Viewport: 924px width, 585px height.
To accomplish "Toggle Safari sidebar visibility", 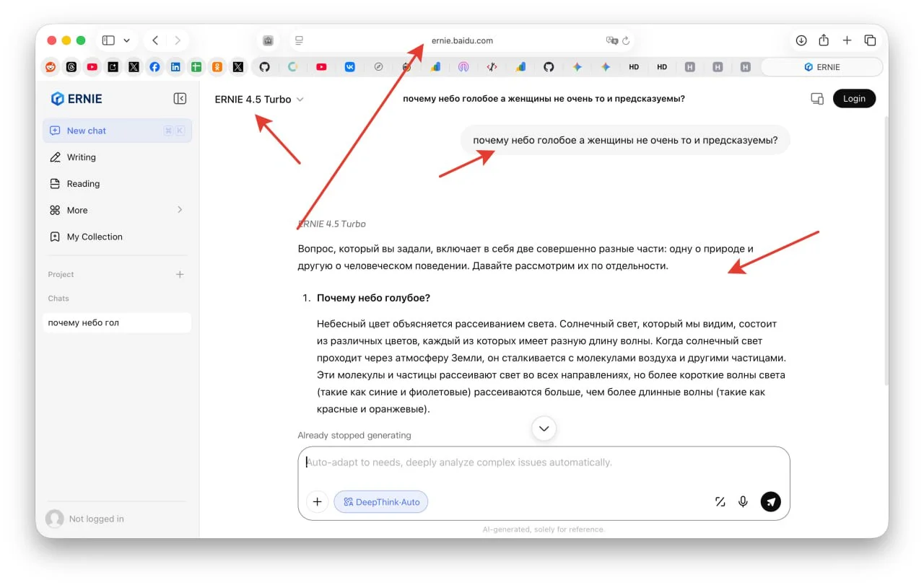I will 109,40.
